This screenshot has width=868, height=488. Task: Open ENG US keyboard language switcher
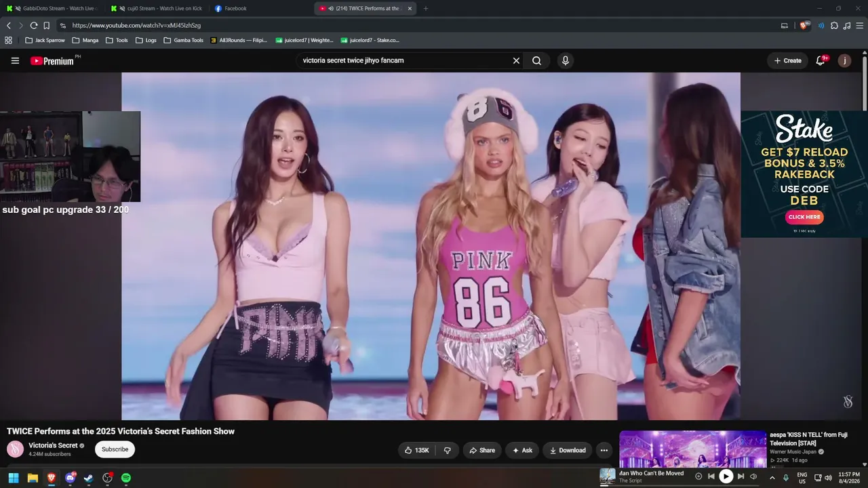802,478
